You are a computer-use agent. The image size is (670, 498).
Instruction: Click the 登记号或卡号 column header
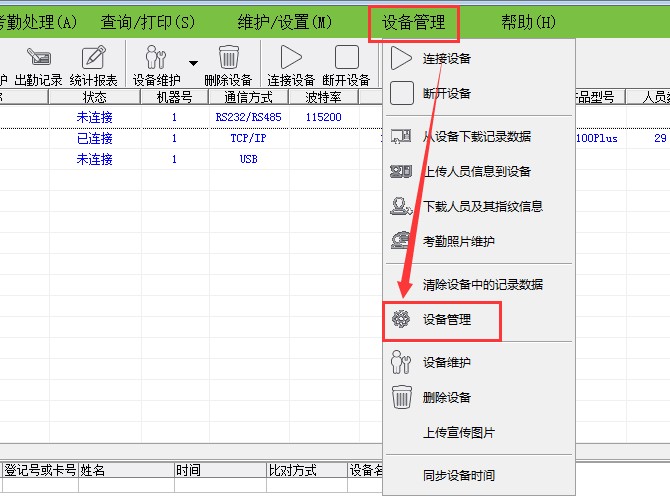coord(40,470)
